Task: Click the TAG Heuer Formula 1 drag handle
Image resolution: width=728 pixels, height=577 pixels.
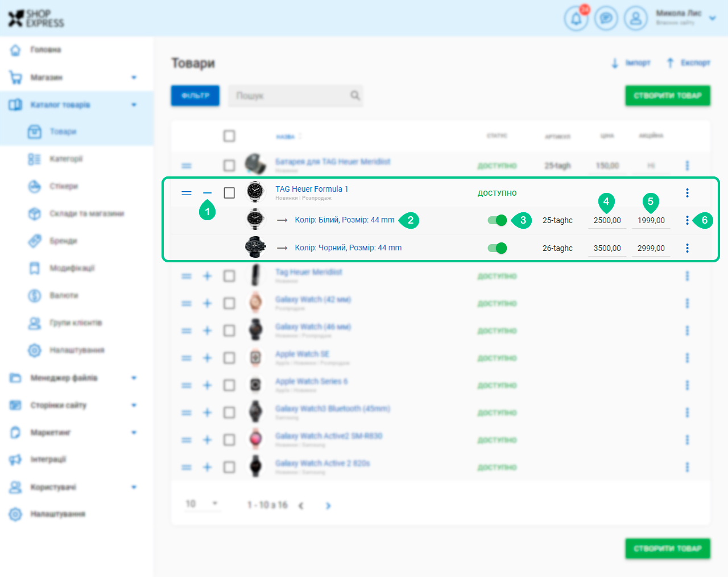Action: click(187, 193)
